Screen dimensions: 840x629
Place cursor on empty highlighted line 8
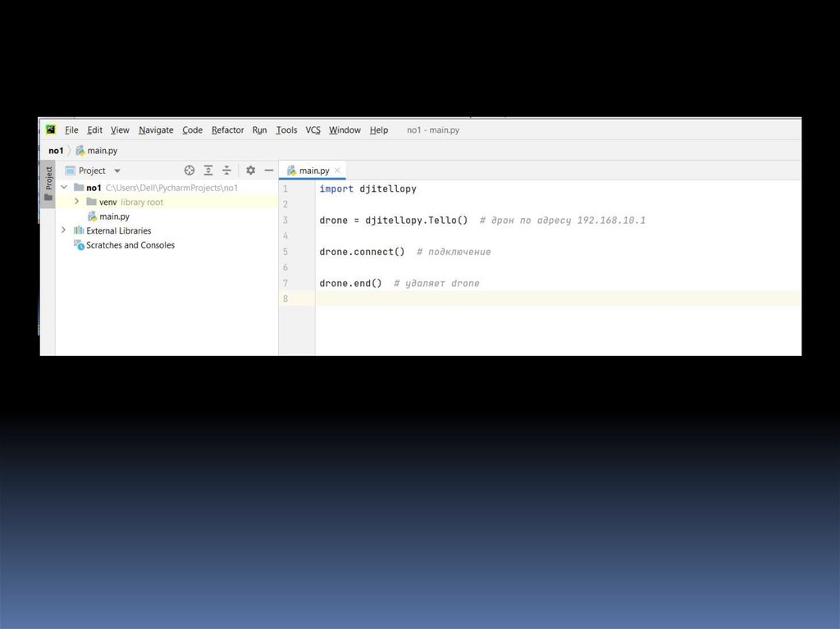[x=558, y=299]
